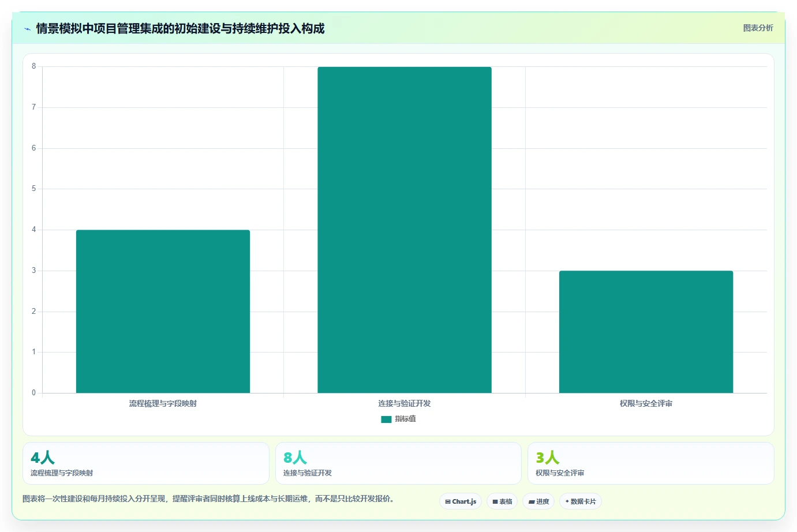
Task: Click the chart title 情景模拟中项目管理集成的初始建设与持续维护投入构成
Action: coord(180,28)
